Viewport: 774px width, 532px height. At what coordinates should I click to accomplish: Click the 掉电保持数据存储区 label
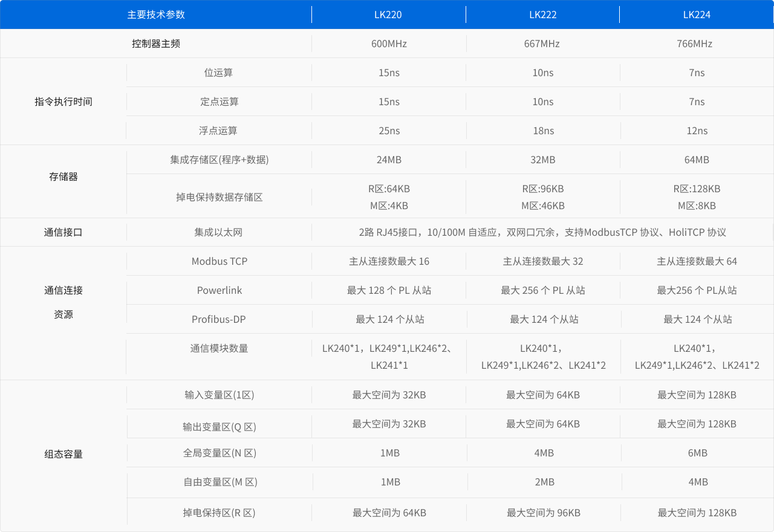tap(219, 197)
